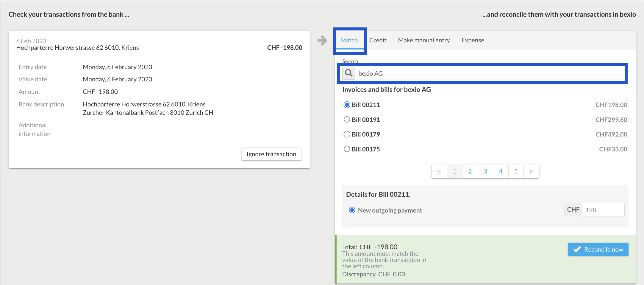
Task: Select the Expense tab
Action: coord(473,40)
